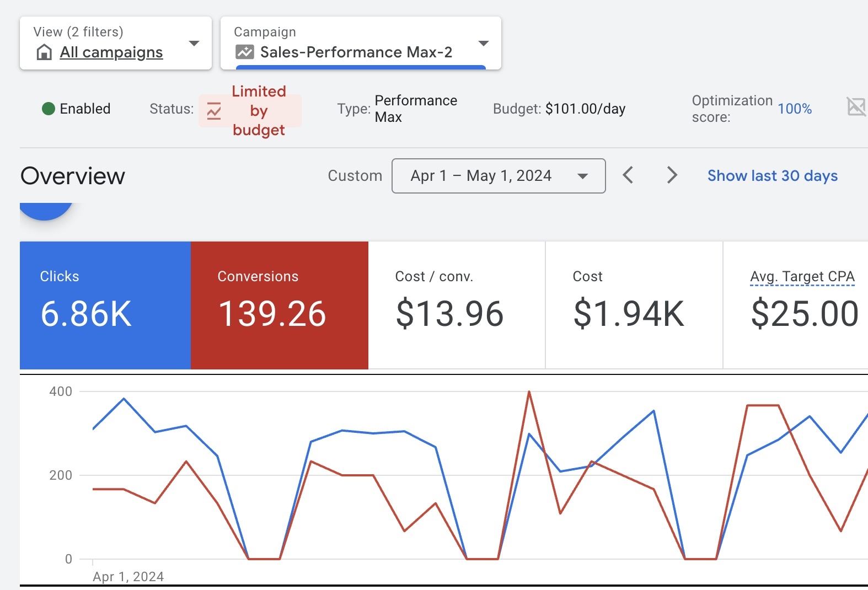The image size is (868, 590).
Task: Open the All campaigns link
Action: [x=111, y=52]
